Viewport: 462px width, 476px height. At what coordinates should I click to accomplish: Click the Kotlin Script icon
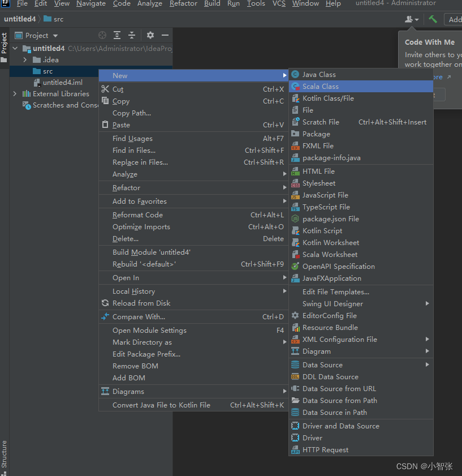(295, 231)
